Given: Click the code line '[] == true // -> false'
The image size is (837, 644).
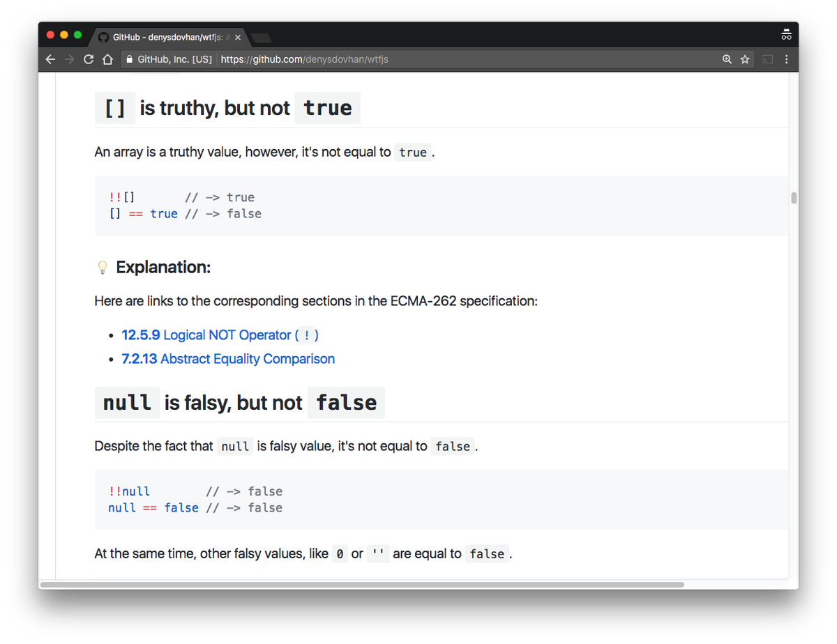Looking at the screenshot, I should click(185, 214).
